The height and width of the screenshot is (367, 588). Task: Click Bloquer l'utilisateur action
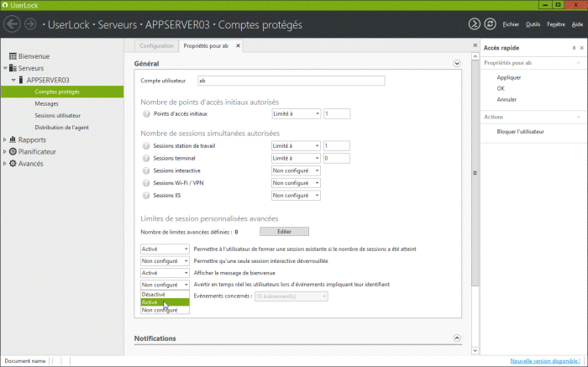(x=520, y=132)
